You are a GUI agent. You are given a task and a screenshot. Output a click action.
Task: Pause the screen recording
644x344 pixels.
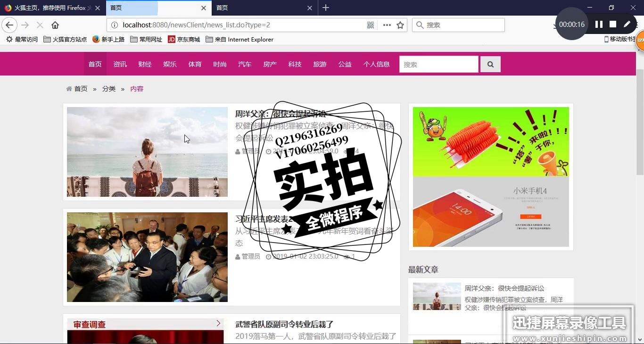coord(599,25)
